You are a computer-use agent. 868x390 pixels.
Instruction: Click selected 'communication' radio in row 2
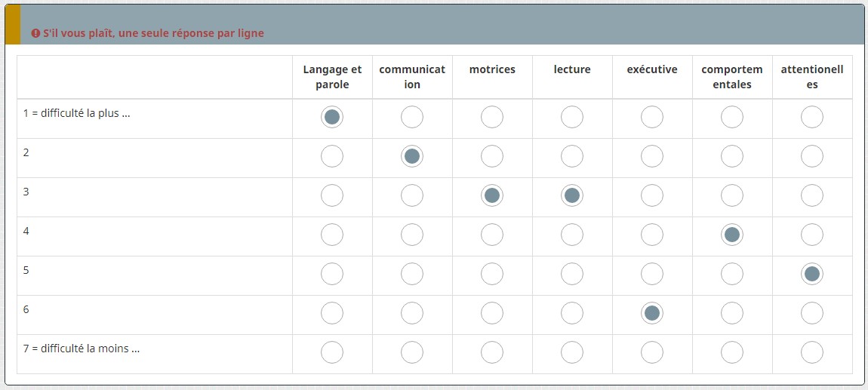pos(412,156)
